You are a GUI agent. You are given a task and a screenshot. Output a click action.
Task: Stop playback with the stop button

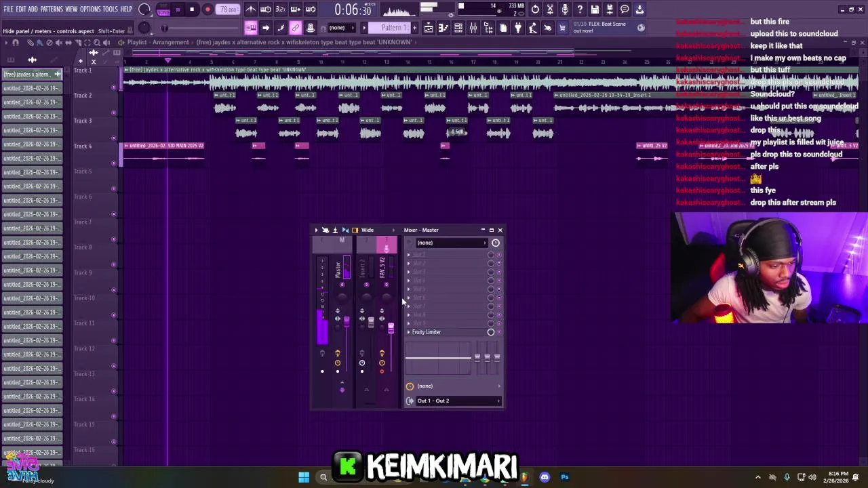pos(193,9)
